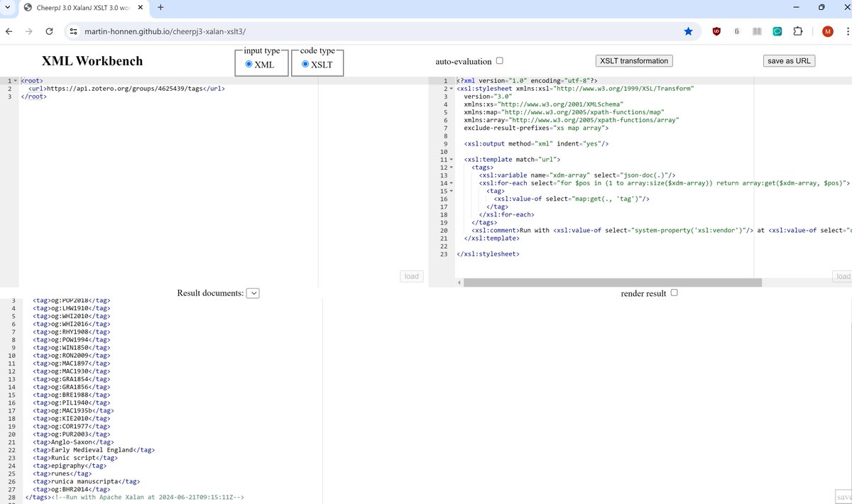
Task: Click the xsl:value-of map:get line
Action: tap(572, 199)
